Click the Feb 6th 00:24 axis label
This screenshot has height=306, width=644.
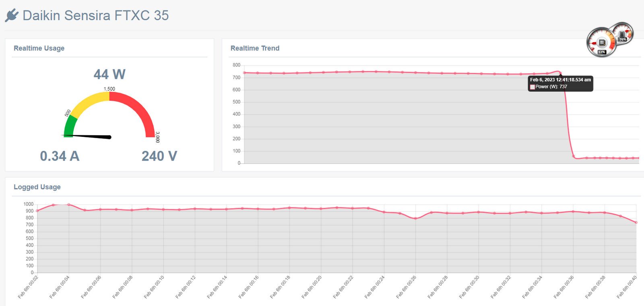(x=375, y=287)
